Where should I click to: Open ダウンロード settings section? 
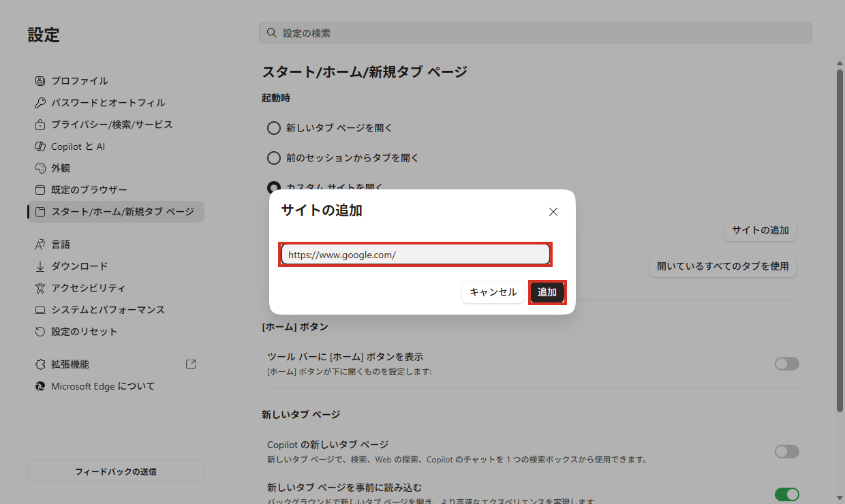[x=116, y=266]
